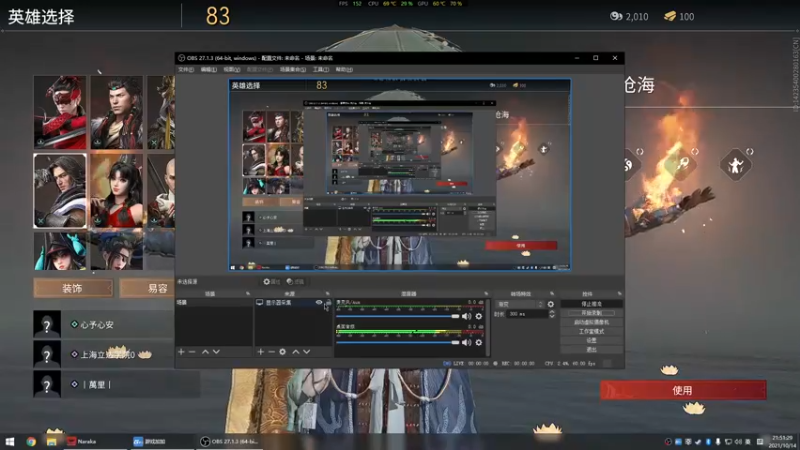Select teammate 萬里 row
Viewport: 800px width, 450px height.
tap(116, 384)
